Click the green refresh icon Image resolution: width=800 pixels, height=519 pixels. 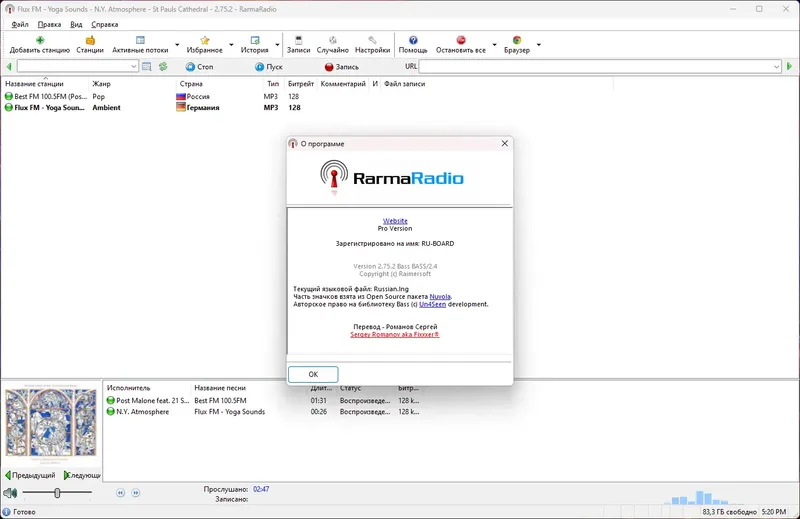163,66
